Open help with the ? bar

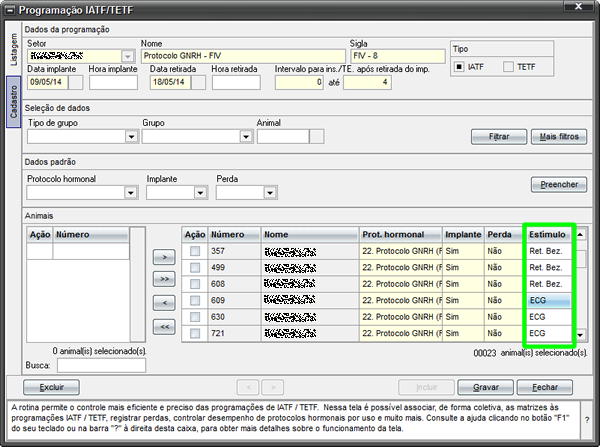coord(587,420)
